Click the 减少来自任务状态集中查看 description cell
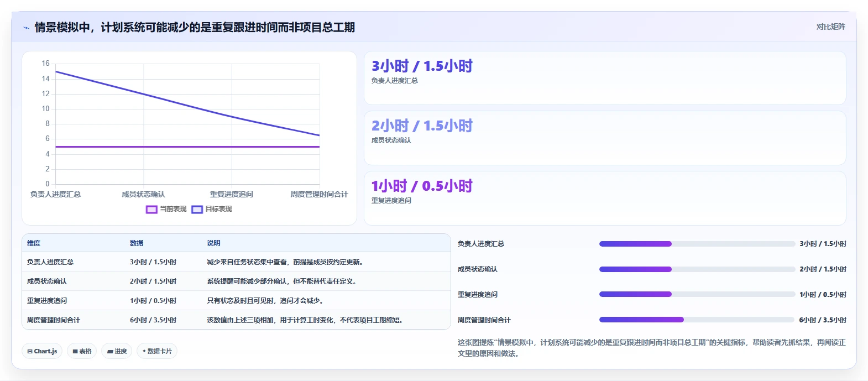This screenshot has height=381, width=868. 285,262
